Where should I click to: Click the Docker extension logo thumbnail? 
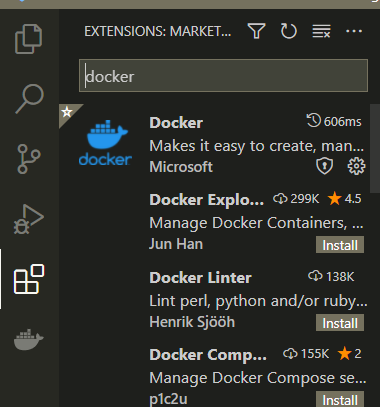tap(105, 143)
